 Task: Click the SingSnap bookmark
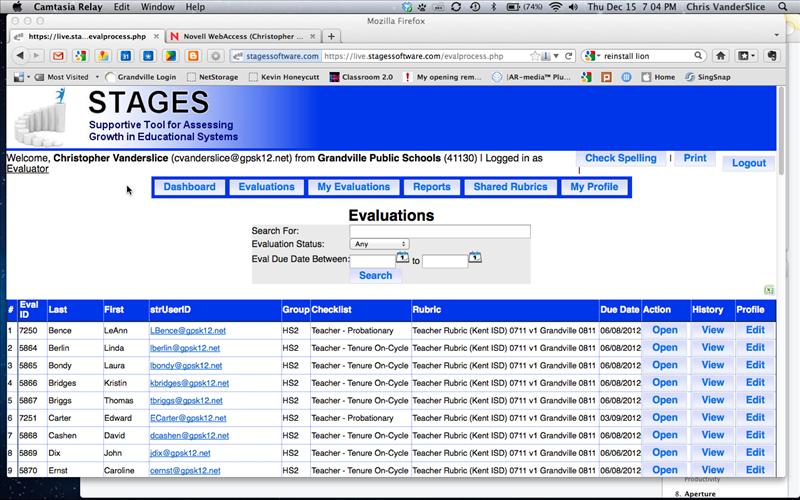coord(708,77)
